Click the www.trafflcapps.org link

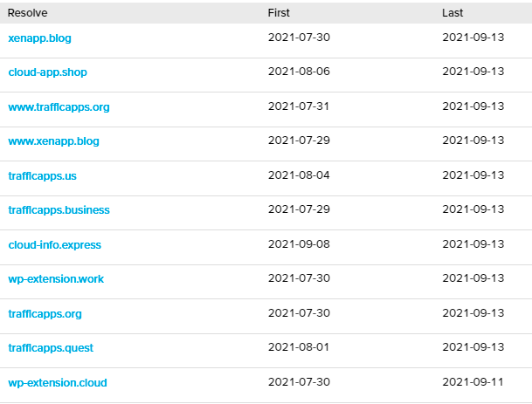pos(59,106)
